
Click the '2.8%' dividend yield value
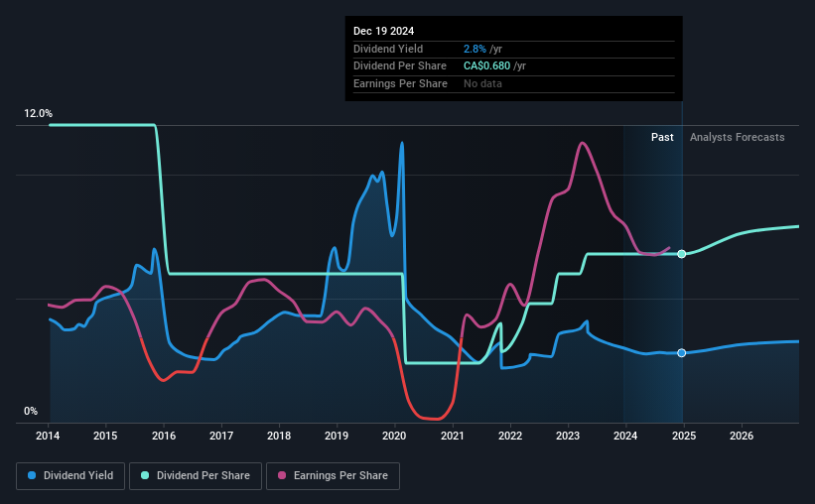click(x=475, y=49)
